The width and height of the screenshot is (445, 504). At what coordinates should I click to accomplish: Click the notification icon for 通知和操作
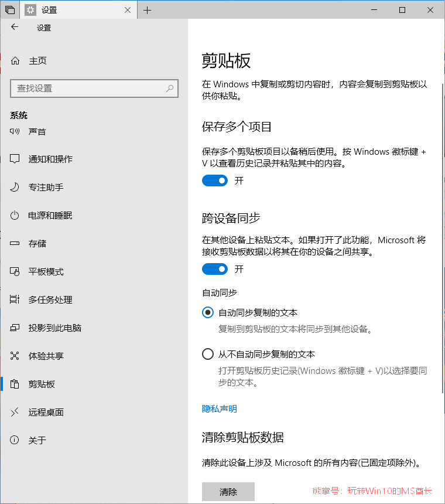coord(15,159)
